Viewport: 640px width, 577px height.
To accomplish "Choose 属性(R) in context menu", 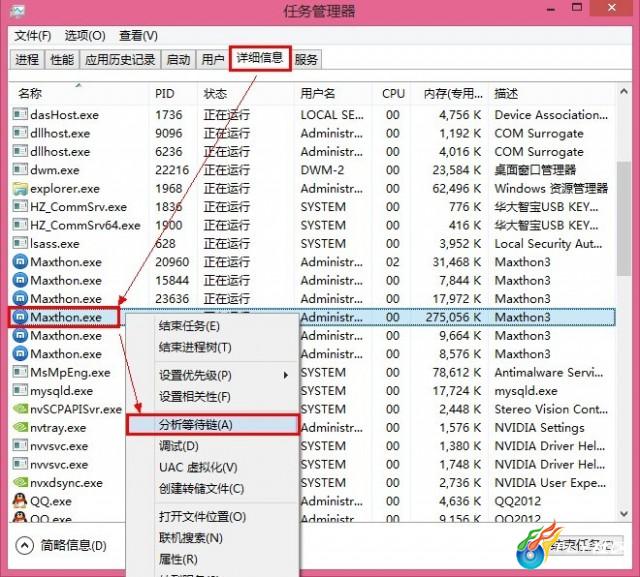I will pyautogui.click(x=213, y=559).
